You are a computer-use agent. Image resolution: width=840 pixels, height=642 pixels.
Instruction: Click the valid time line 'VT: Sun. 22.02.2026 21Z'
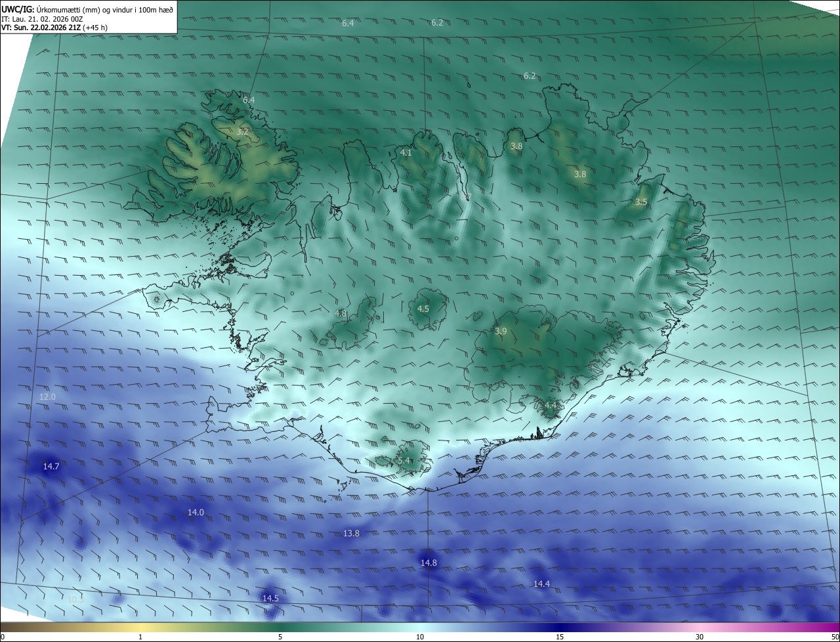(41, 28)
